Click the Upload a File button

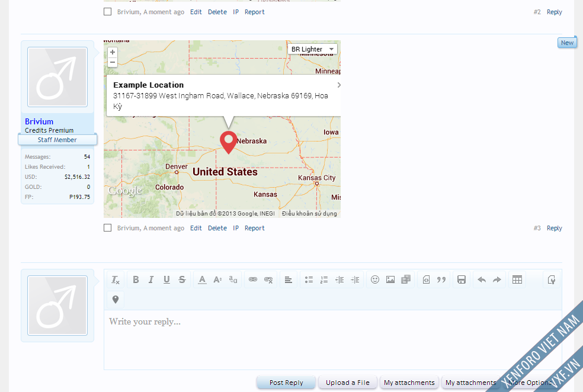click(x=348, y=383)
